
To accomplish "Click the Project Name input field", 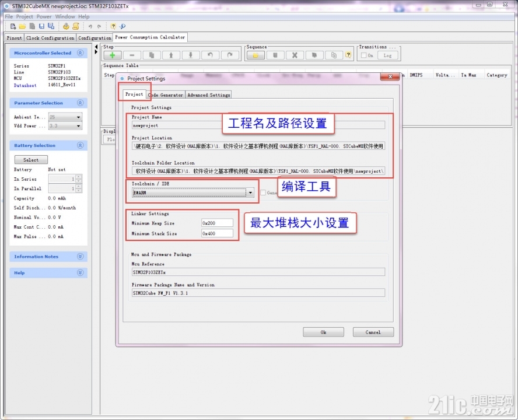I will point(258,125).
